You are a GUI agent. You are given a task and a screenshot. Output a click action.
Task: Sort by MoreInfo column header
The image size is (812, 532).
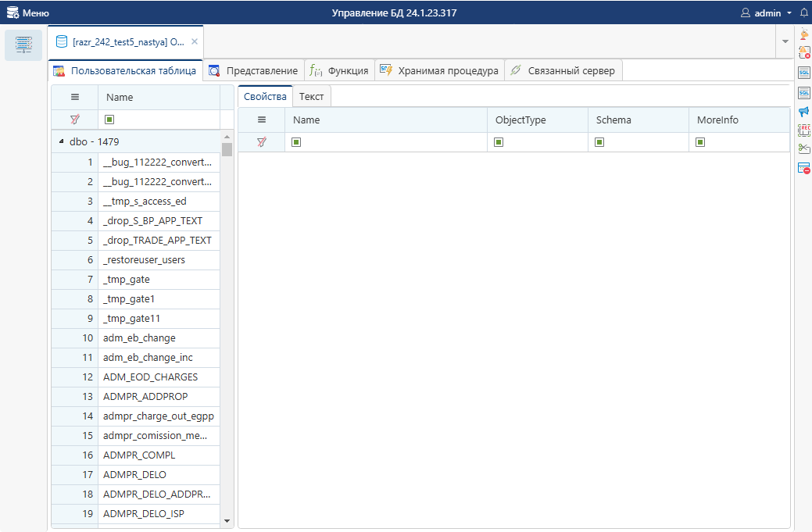pos(739,120)
